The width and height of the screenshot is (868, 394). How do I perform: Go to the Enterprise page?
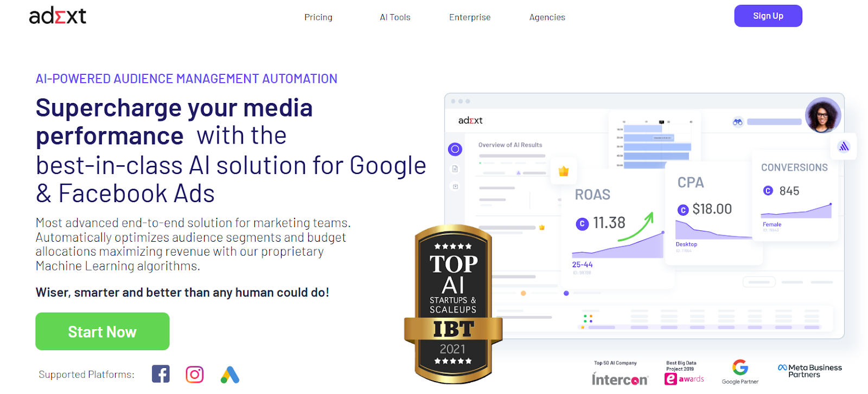coord(470,17)
